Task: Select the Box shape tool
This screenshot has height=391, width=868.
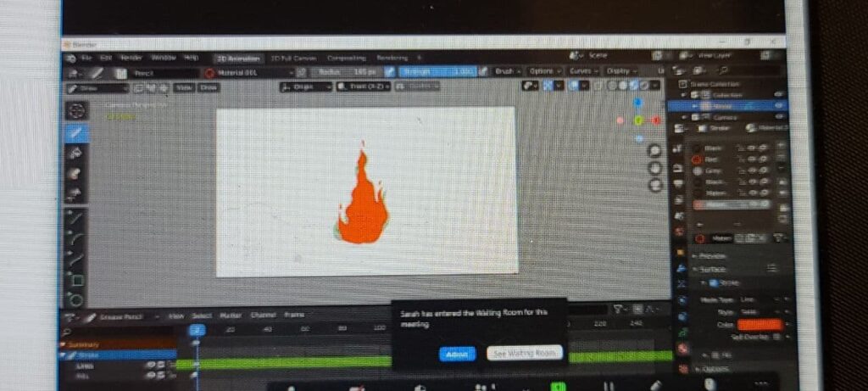Action: tap(76, 279)
